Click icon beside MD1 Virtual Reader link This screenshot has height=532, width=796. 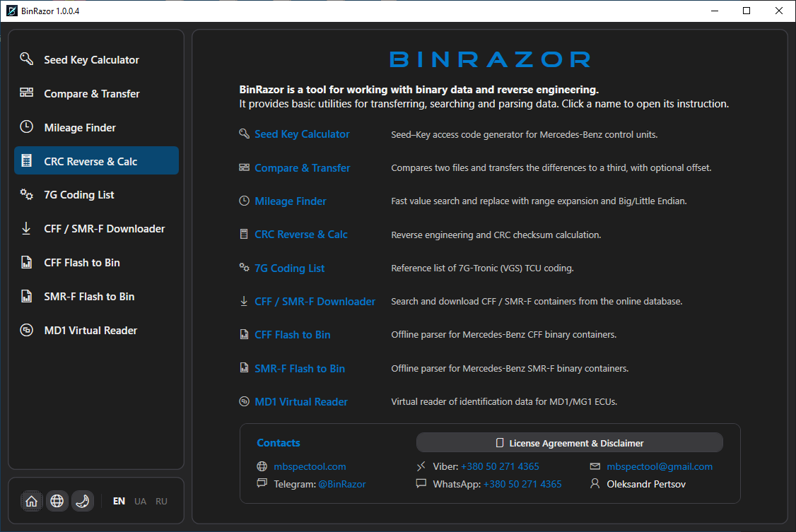pos(244,401)
